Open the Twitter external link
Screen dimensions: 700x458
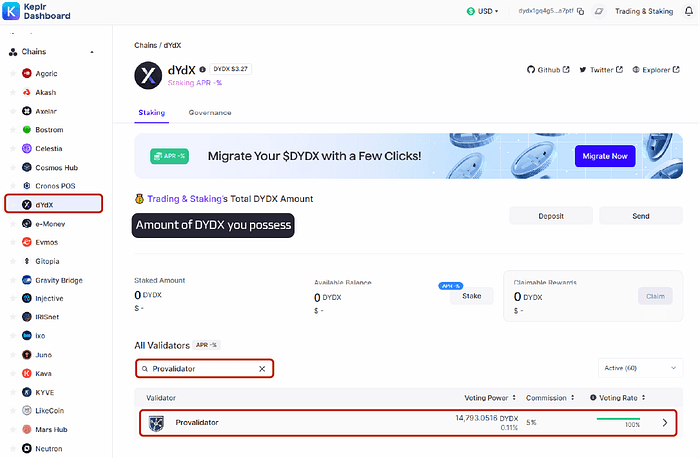click(x=601, y=70)
